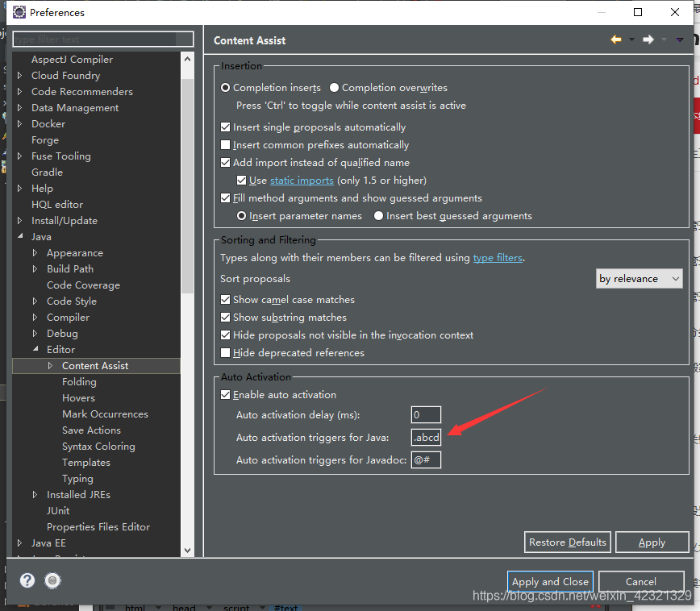This screenshot has height=611, width=700.
Task: Click the Preferences window icon
Action: pos(19,12)
